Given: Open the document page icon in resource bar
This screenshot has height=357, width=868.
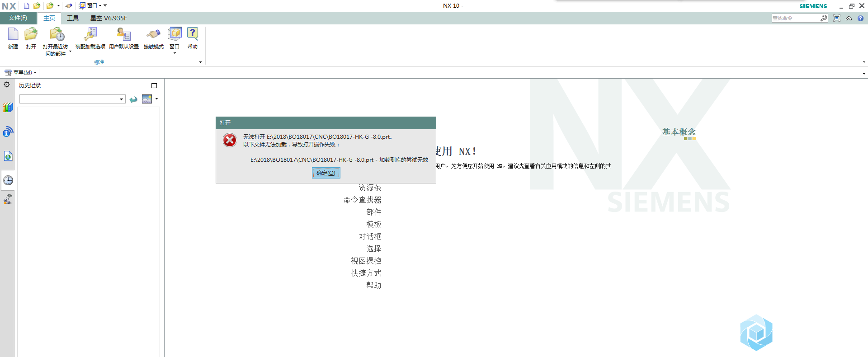Looking at the screenshot, I should [8, 156].
